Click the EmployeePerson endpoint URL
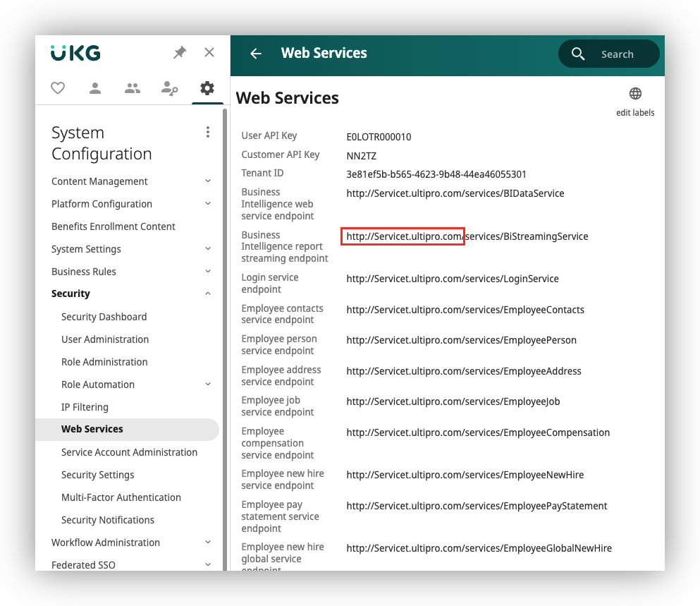The image size is (700, 606). (x=461, y=340)
